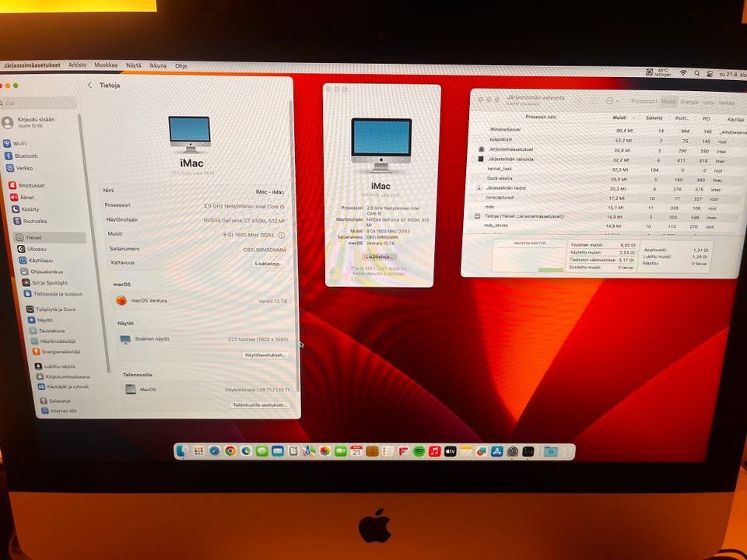Select Keskity focus settings
The image size is (747, 560).
(25, 209)
